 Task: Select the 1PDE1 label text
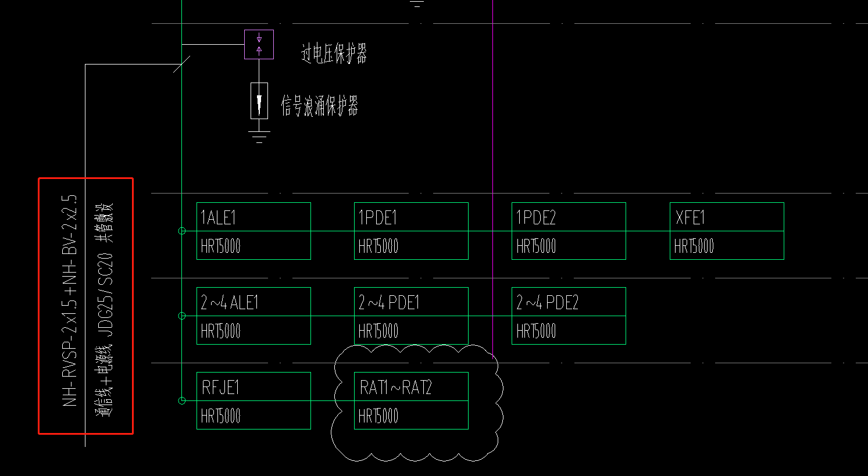tap(377, 217)
